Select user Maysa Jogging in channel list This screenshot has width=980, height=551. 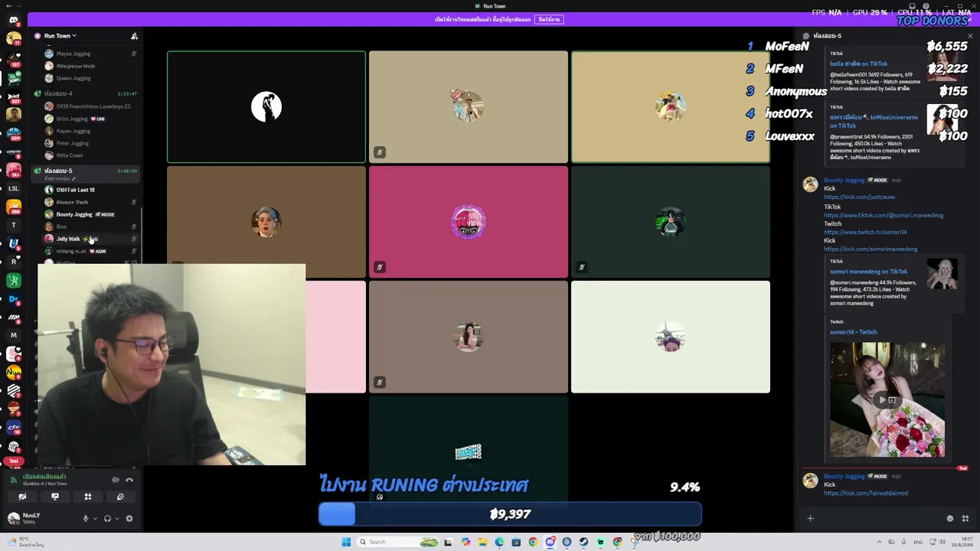[x=73, y=54]
